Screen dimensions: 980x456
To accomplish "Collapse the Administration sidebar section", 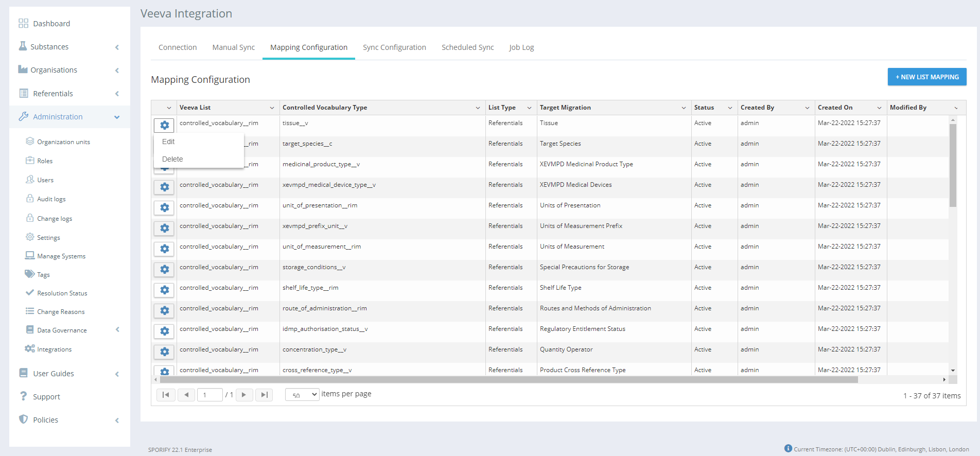I will pos(117,117).
